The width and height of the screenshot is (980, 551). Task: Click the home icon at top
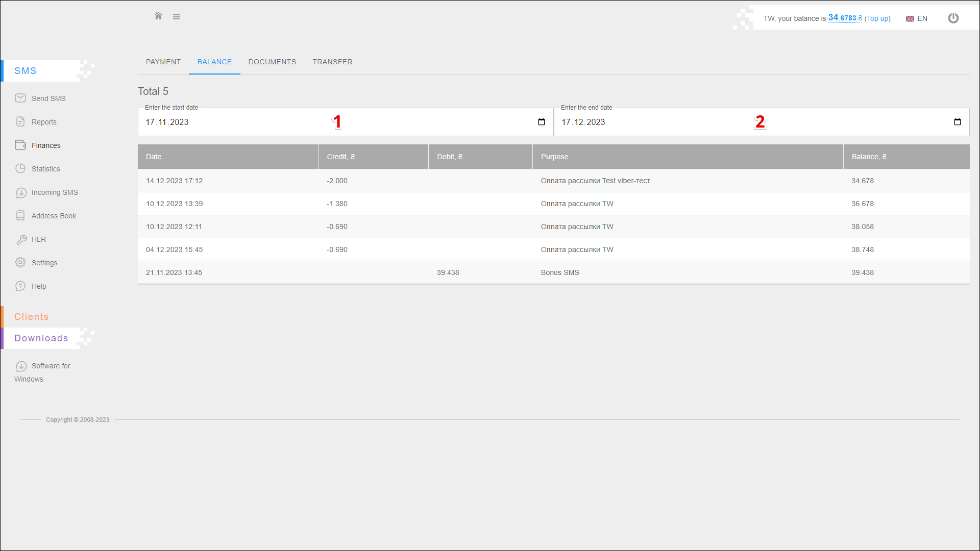[x=158, y=16]
